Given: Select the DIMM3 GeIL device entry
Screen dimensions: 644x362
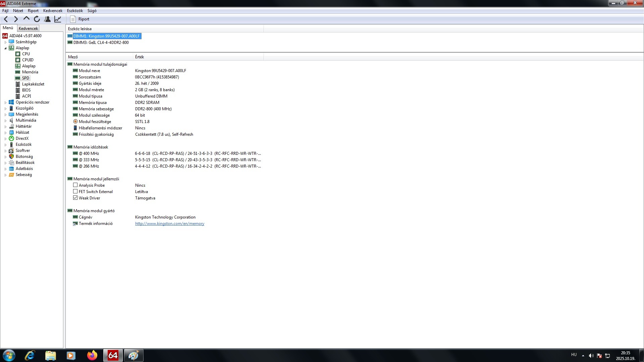Looking at the screenshot, I should coord(101,43).
